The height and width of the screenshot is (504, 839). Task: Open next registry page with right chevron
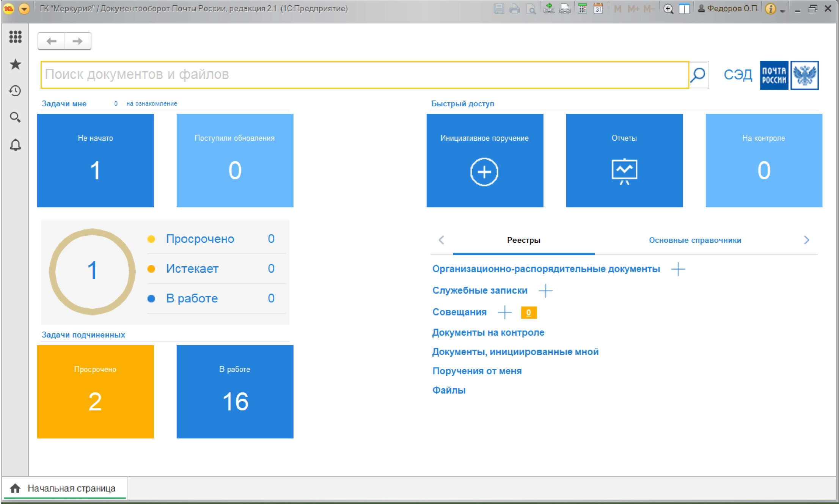point(806,240)
